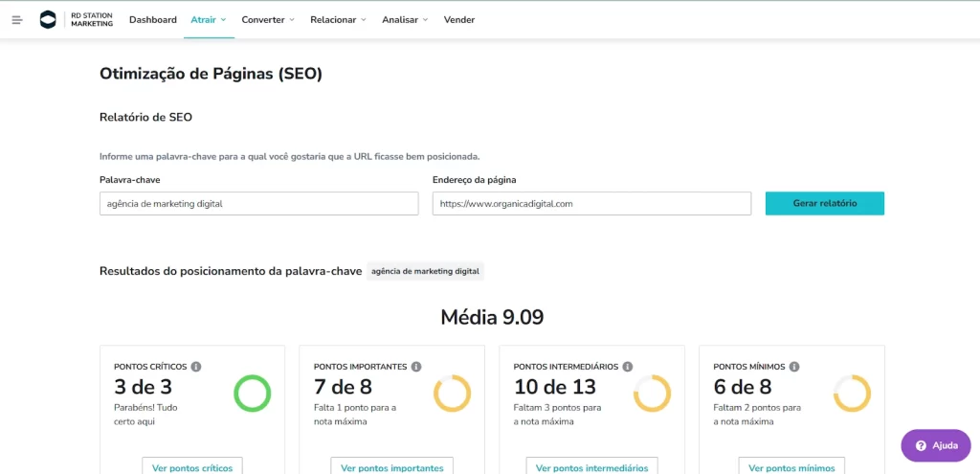Click the Ver pontos críticos button
Screen dimensions: 980x474
coord(192,467)
